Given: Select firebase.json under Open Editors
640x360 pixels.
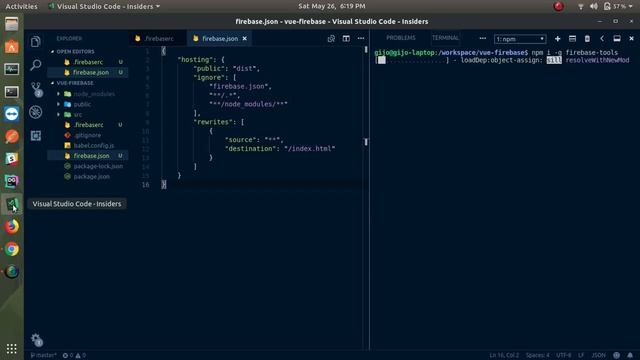Looking at the screenshot, I should coord(88,72).
